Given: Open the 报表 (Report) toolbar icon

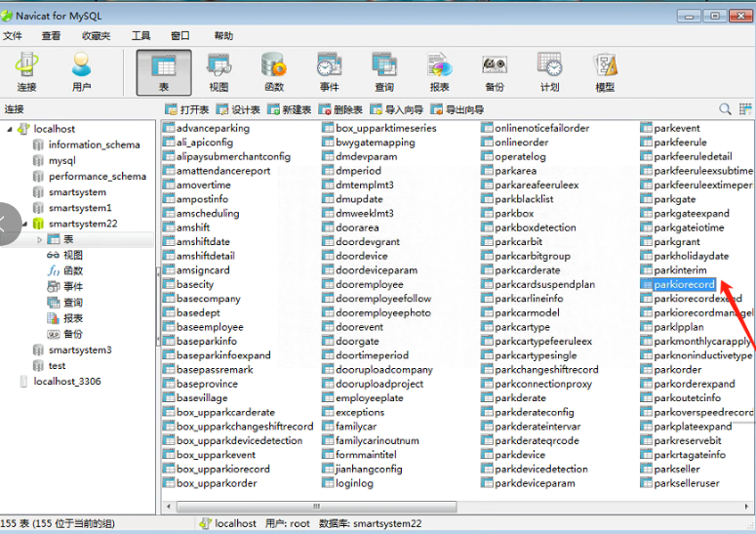Looking at the screenshot, I should click(439, 72).
